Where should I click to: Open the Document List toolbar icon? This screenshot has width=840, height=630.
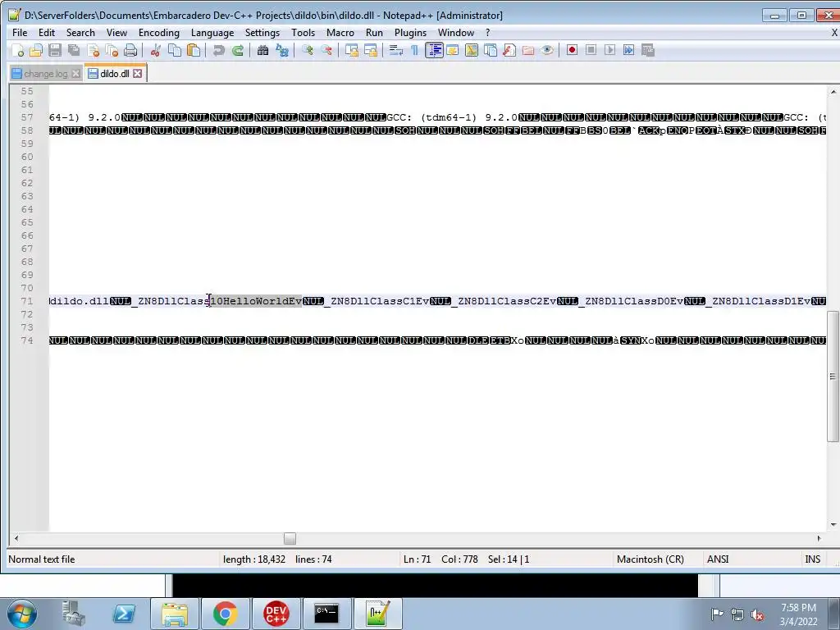pos(491,50)
